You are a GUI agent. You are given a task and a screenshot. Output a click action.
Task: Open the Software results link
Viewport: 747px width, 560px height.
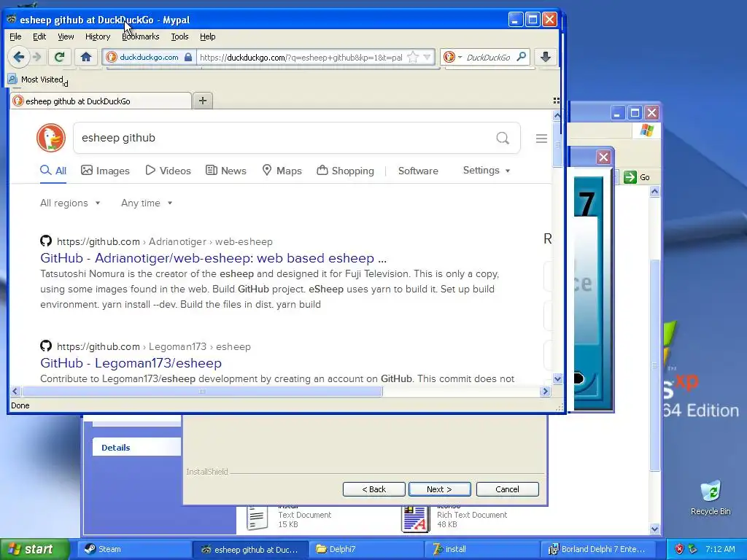click(418, 171)
